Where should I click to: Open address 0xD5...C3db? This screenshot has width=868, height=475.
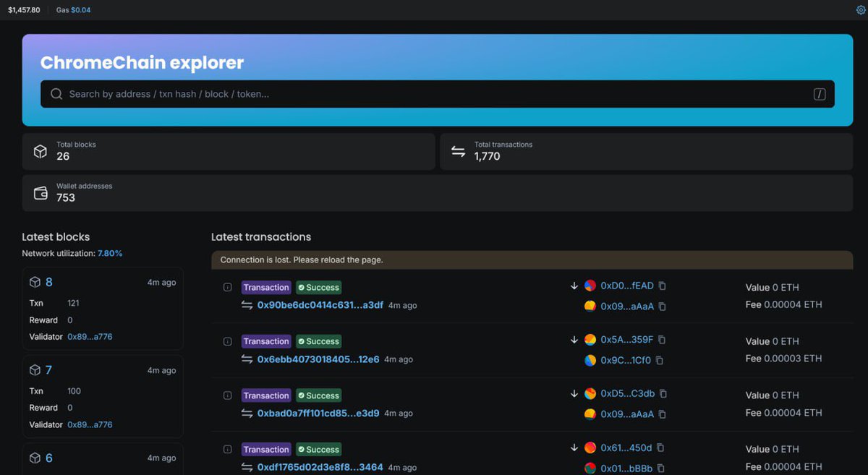point(628,394)
